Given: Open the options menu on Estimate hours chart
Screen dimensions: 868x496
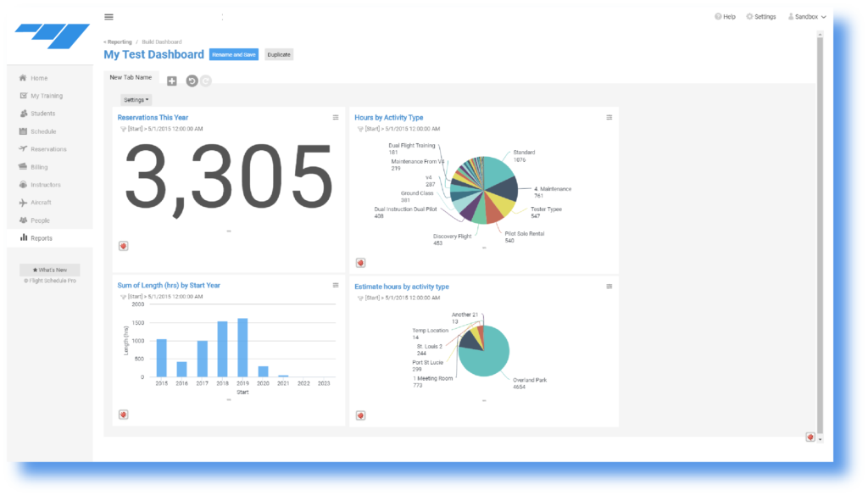Looking at the screenshot, I should [x=609, y=287].
